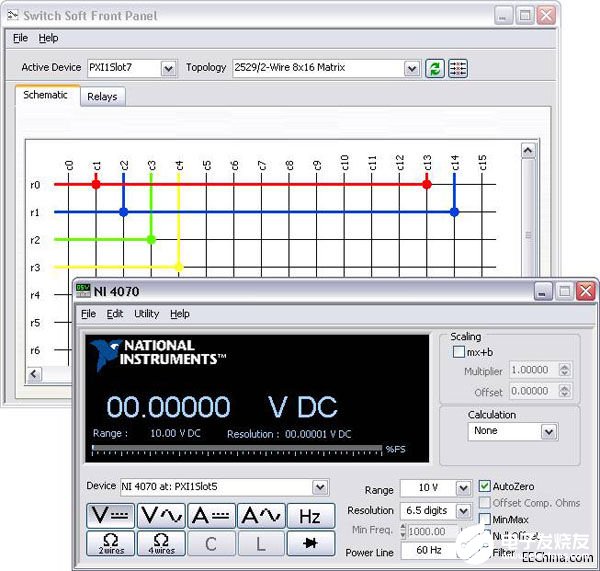Open File menu in Switch panel

(20, 38)
